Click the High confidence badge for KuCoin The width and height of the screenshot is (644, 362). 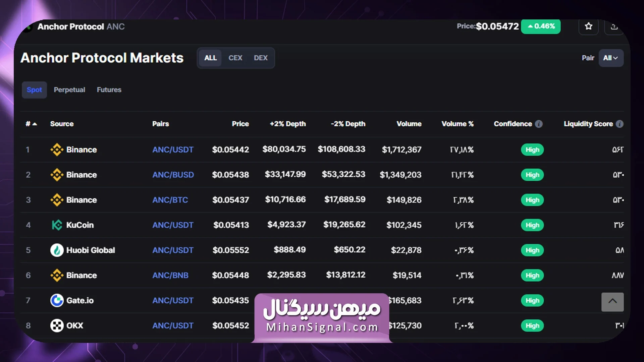coord(532,225)
